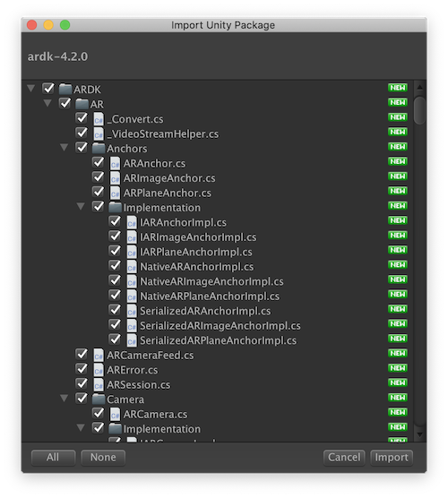Toggle the ARError.cs checkbox
This screenshot has height=498, width=448.
tap(82, 369)
